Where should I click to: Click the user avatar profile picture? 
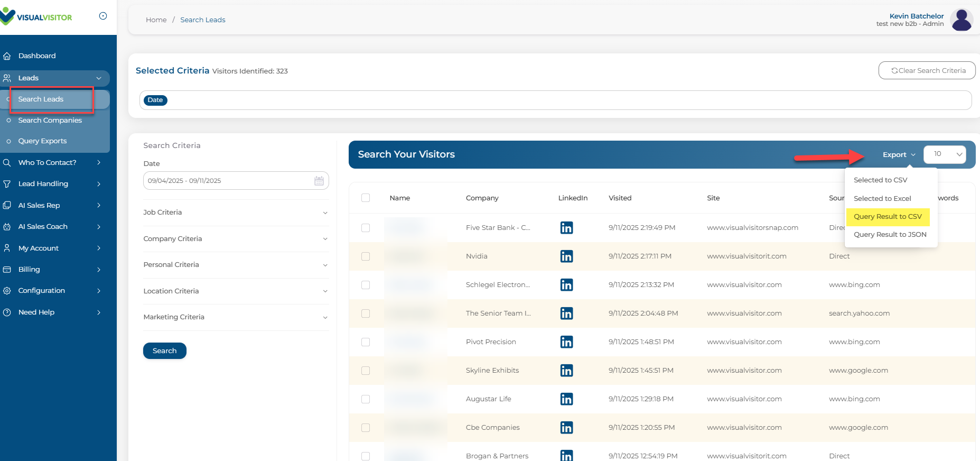(962, 20)
